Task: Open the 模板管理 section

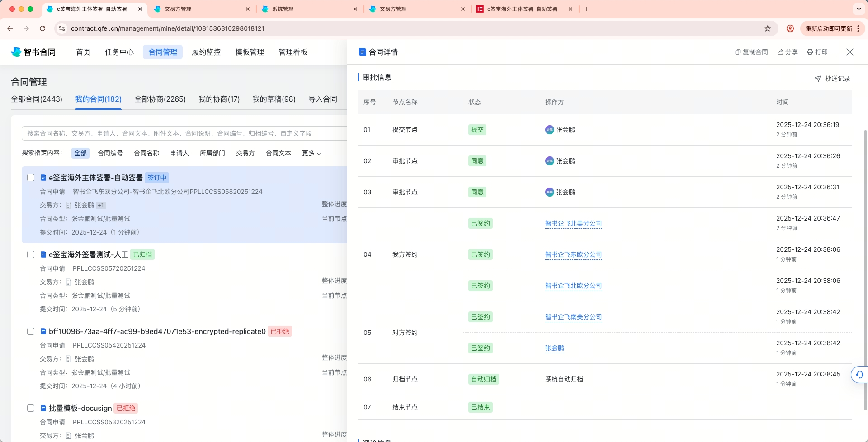Action: (250, 52)
